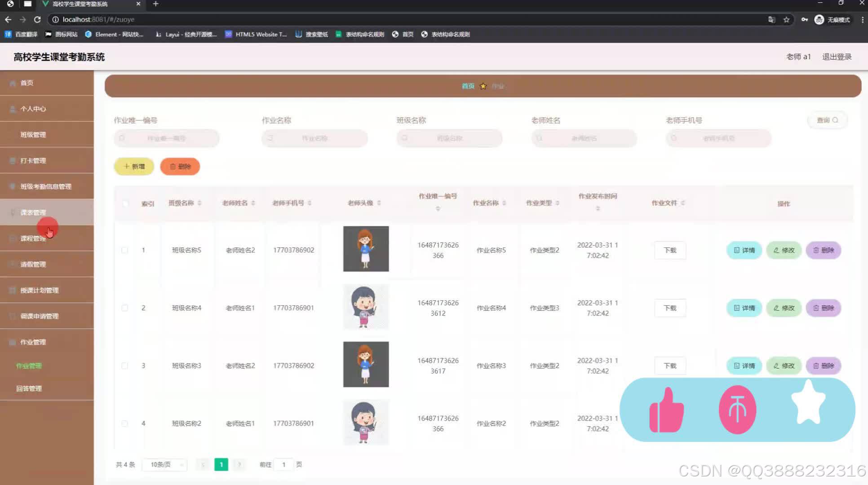Screen dimensions: 868x485
Task: Click the browser refresh icon
Action: (37, 19)
